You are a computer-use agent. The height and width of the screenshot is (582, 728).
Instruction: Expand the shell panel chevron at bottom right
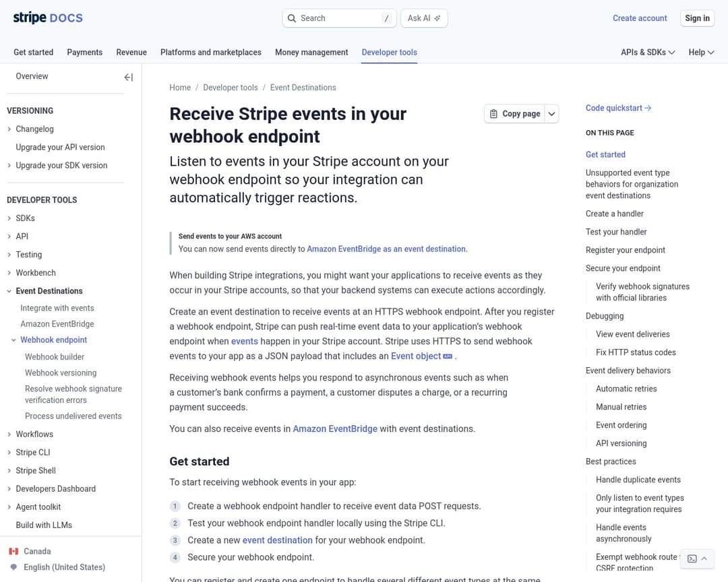pos(704,558)
